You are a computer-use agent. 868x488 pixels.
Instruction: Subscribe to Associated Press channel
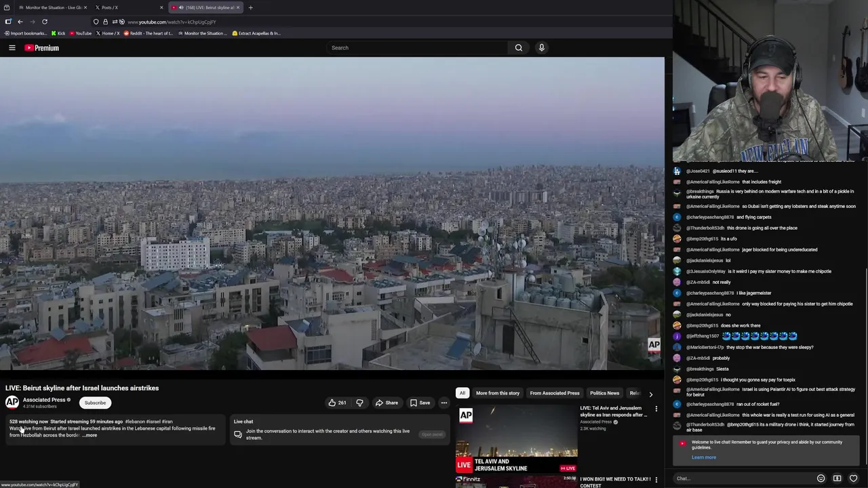tap(95, 403)
